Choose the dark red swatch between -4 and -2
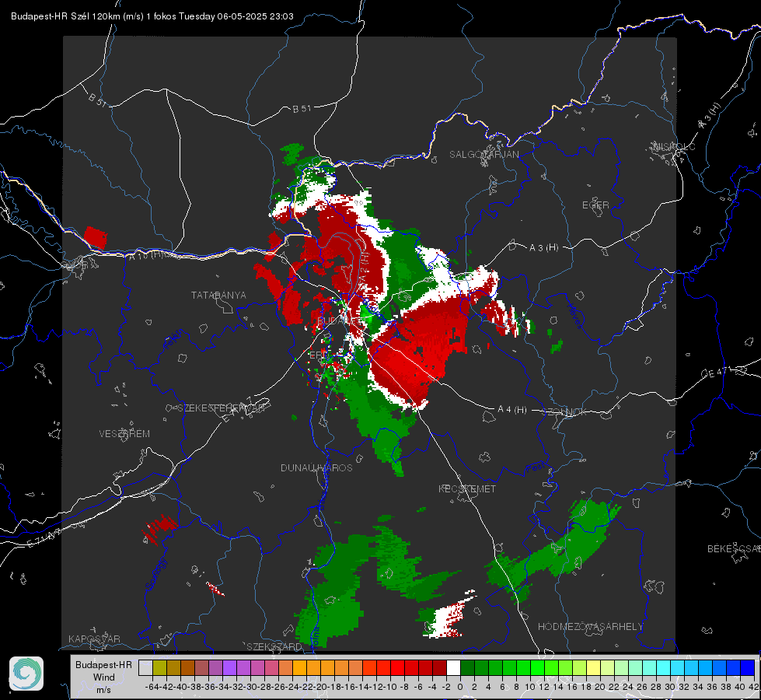 pyautogui.click(x=439, y=667)
